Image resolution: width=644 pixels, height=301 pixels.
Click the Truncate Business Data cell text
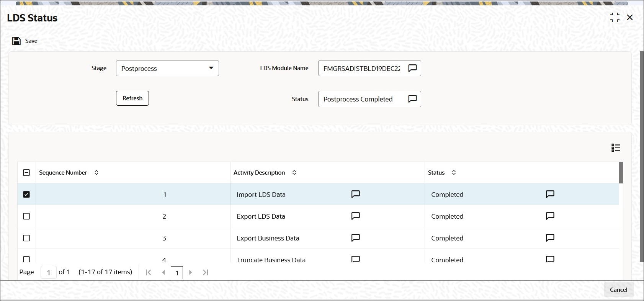[x=271, y=260]
